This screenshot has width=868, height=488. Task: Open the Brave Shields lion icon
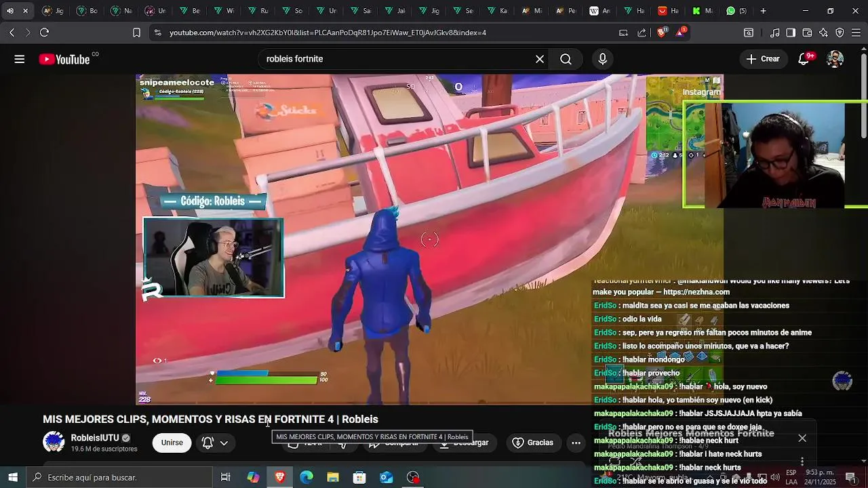(662, 32)
